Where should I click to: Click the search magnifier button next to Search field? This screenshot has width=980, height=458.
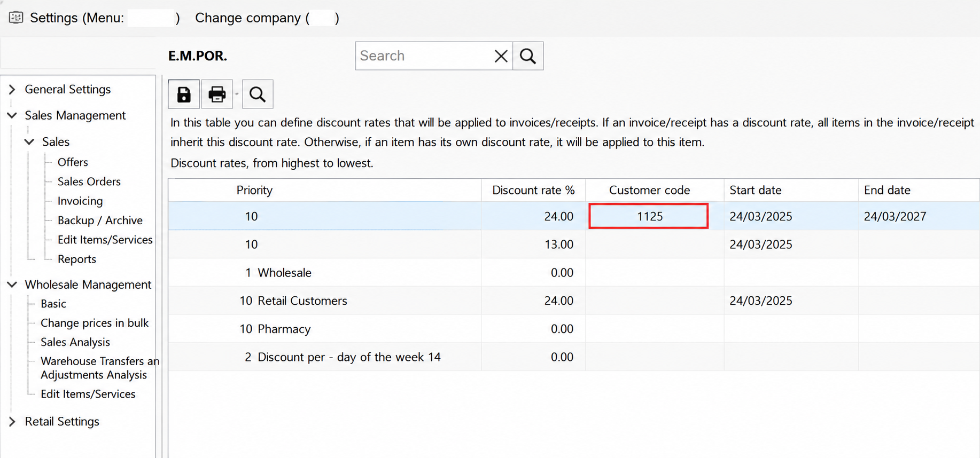coord(528,56)
